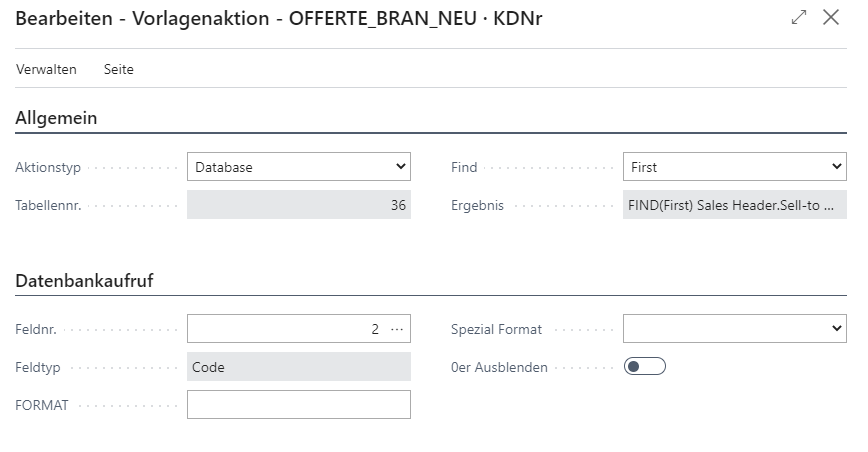Open the Seite menu
Image resolution: width=868 pixels, height=452 pixels.
[x=118, y=69]
